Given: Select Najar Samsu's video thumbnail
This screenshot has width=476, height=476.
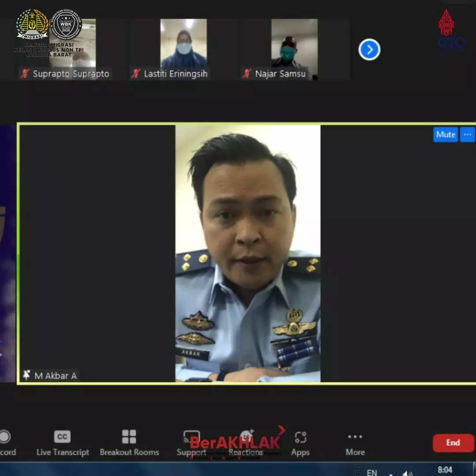Looking at the screenshot, I should [294, 49].
